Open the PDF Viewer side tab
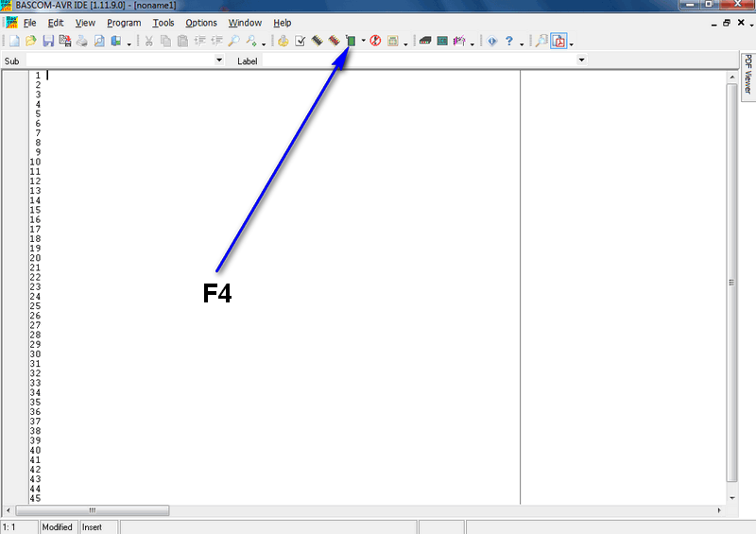This screenshot has height=534, width=756. point(747,76)
